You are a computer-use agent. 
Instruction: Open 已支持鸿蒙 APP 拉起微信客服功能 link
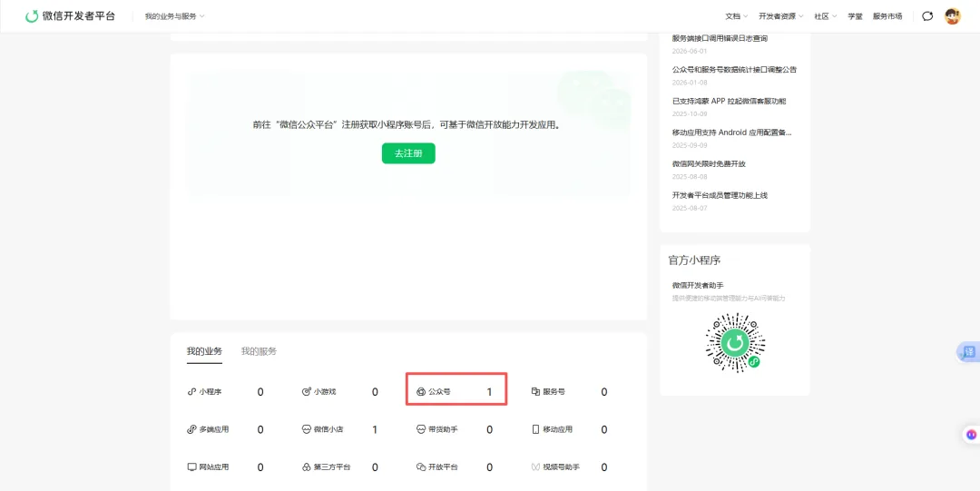[730, 101]
